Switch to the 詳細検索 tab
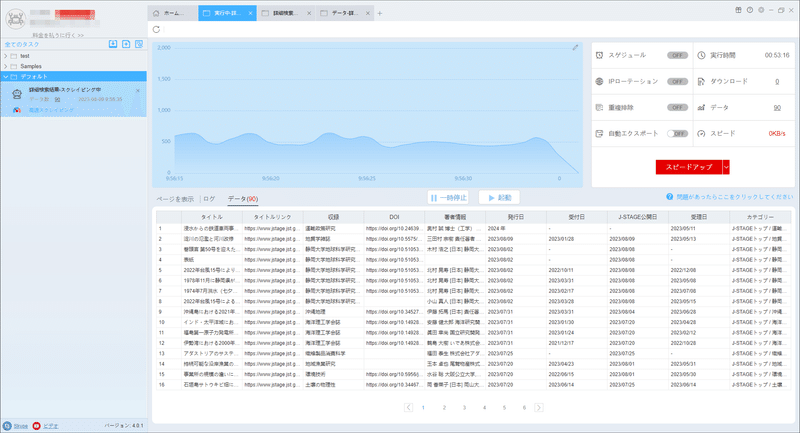This screenshot has height=433, width=800. 285,13
